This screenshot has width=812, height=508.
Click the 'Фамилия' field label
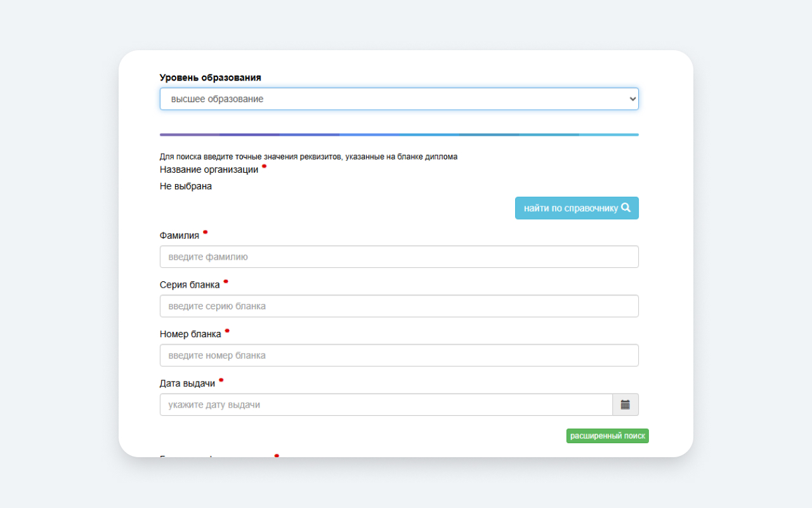coord(180,236)
